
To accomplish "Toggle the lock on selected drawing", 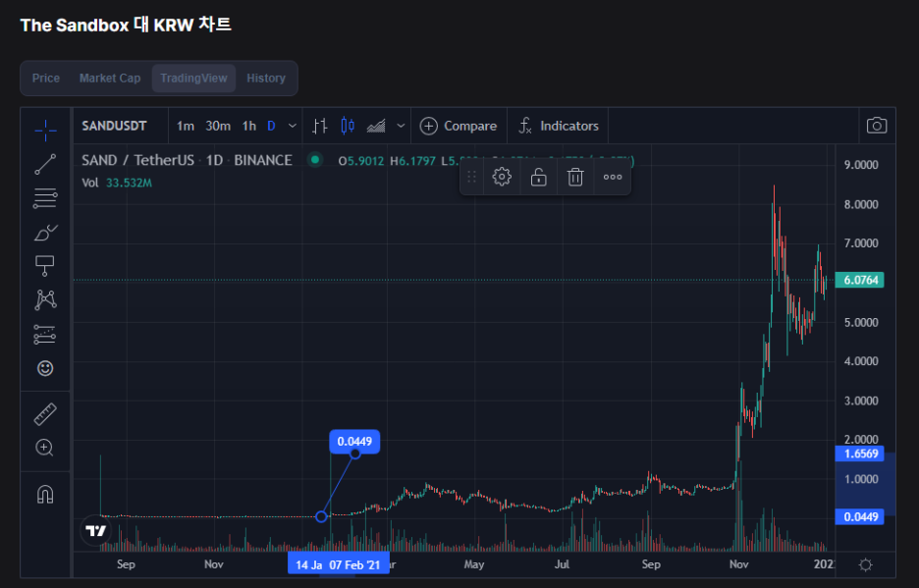I will [538, 177].
